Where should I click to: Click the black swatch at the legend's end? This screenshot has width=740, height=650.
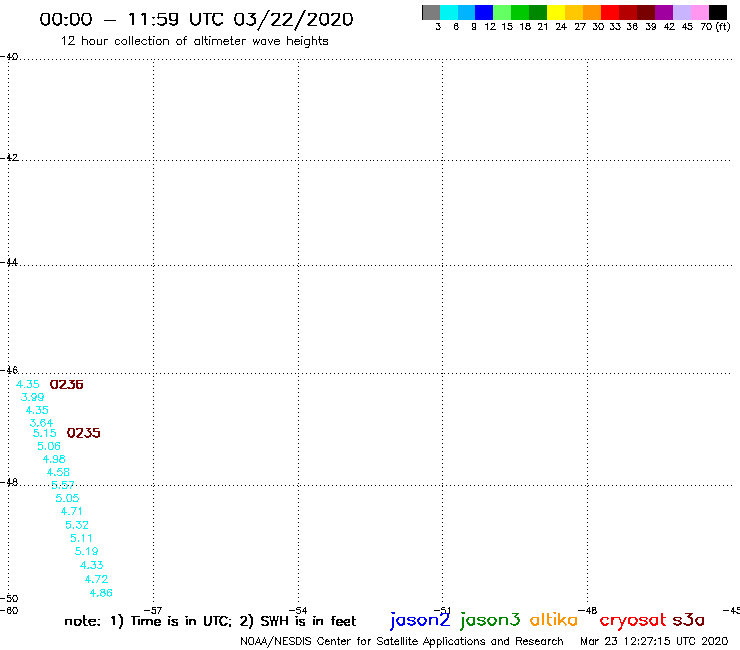pyautogui.click(x=717, y=12)
